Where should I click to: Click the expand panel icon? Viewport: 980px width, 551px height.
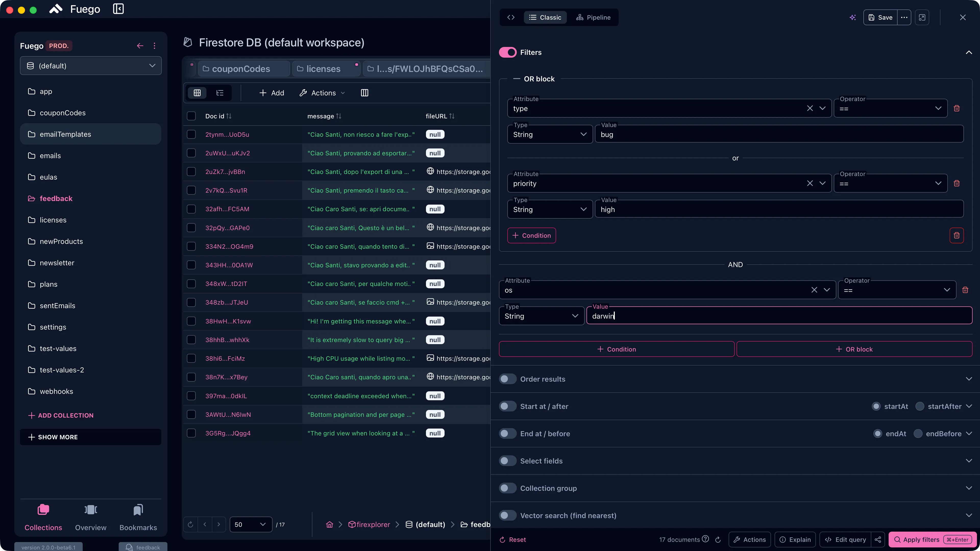[922, 18]
